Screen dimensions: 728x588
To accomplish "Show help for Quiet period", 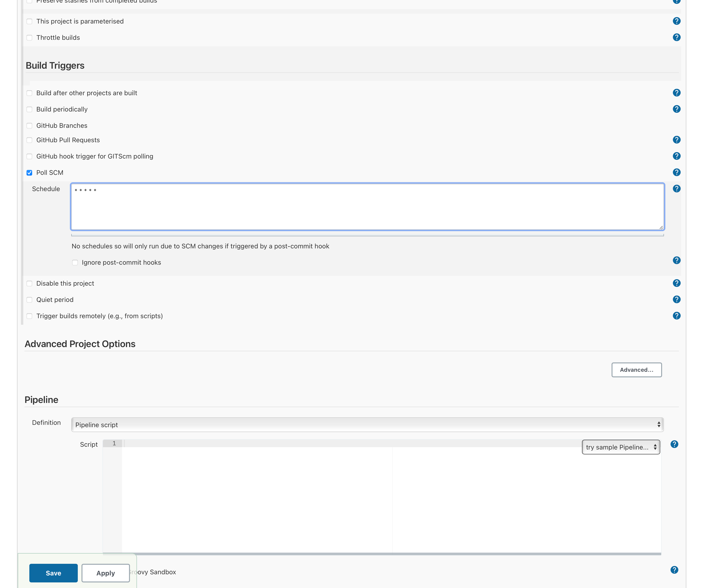I will coord(676,299).
